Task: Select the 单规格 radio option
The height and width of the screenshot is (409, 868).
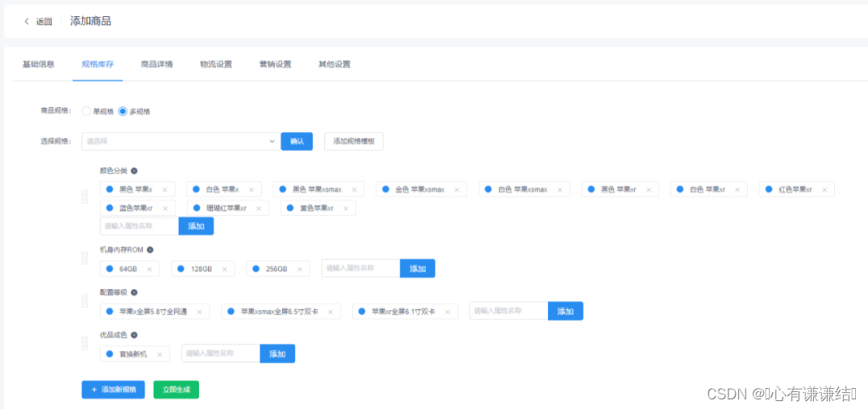Action: (86, 111)
